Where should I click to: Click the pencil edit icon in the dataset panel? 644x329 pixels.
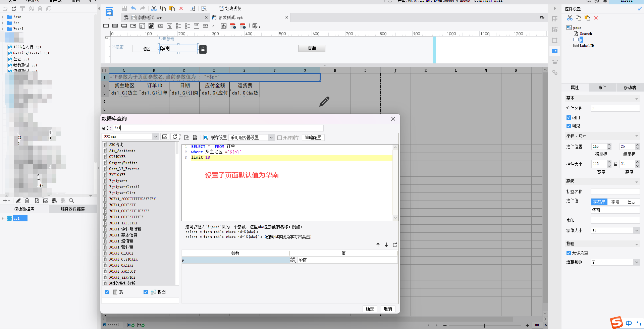(x=18, y=201)
